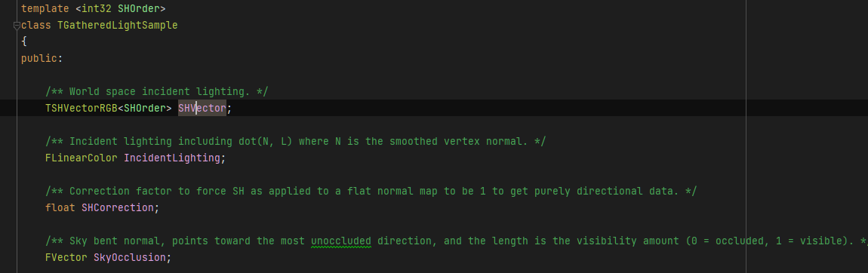The image size is (868, 273).
Task: Click the FVector type name
Action: [66, 257]
